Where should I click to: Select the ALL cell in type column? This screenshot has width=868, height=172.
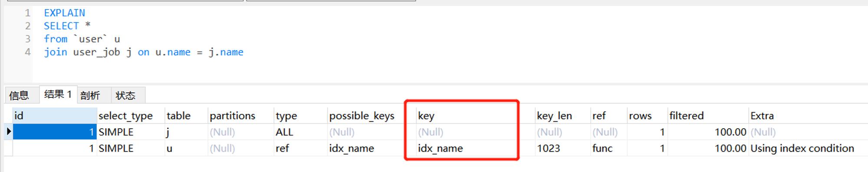click(300, 132)
